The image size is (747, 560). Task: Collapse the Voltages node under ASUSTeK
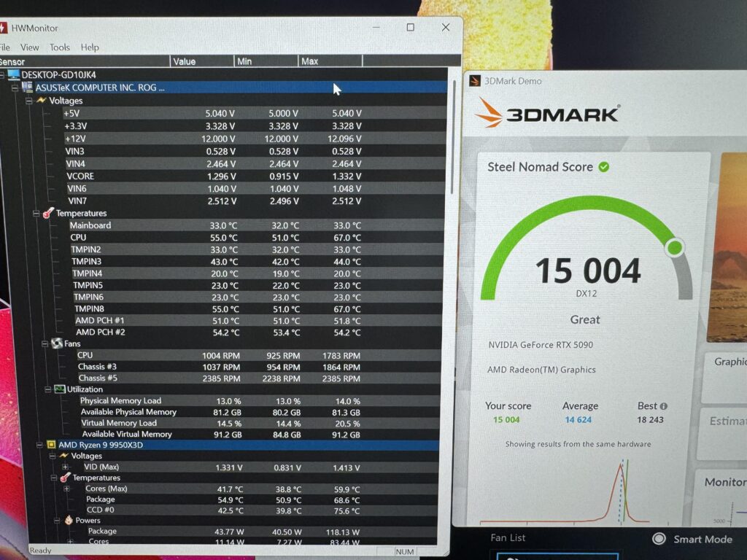point(29,101)
